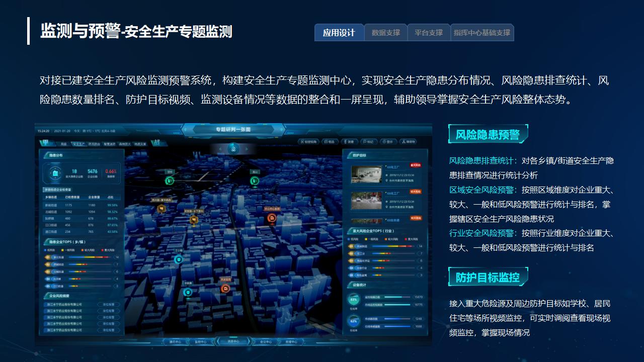Click rank 02 badge in 重大风险企业TOP5

pyautogui.click(x=351, y=253)
